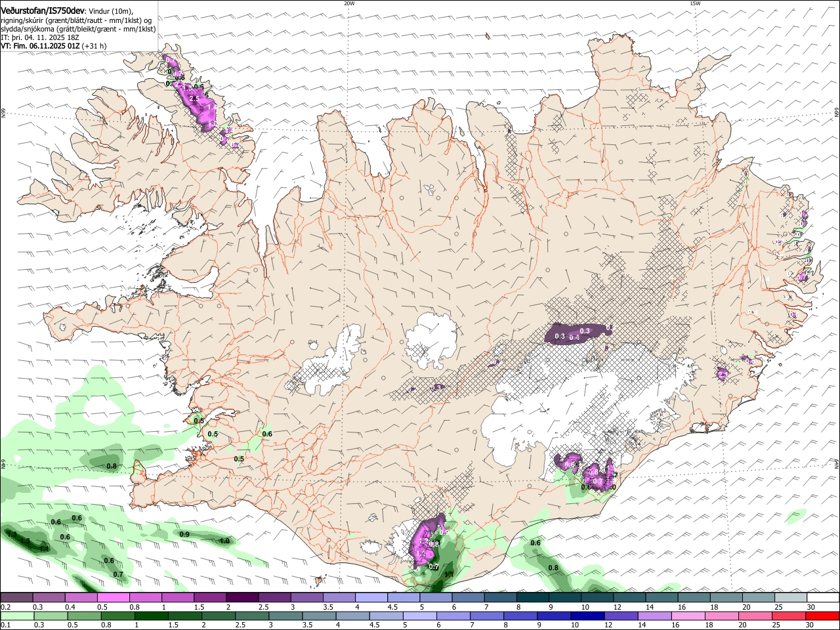The image size is (840, 630).
Task: Click the 2.5 snowfall value over the Westfjords
Action: pyautogui.click(x=194, y=98)
